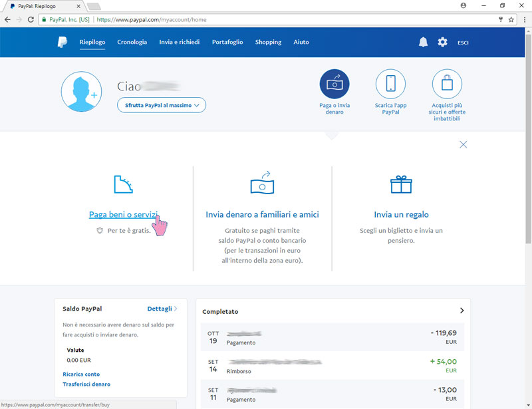Click the send money banknote icon
Viewport: 532px width, 409px height.
pos(262,183)
